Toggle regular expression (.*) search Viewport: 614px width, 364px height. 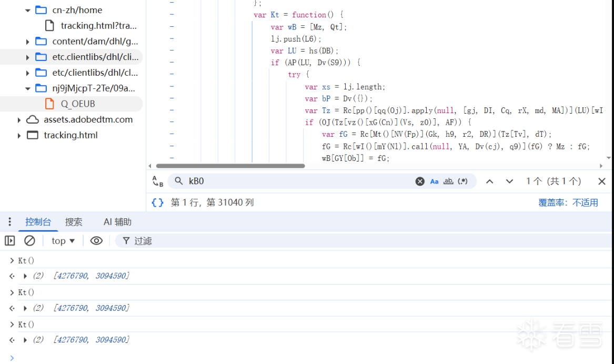point(462,181)
